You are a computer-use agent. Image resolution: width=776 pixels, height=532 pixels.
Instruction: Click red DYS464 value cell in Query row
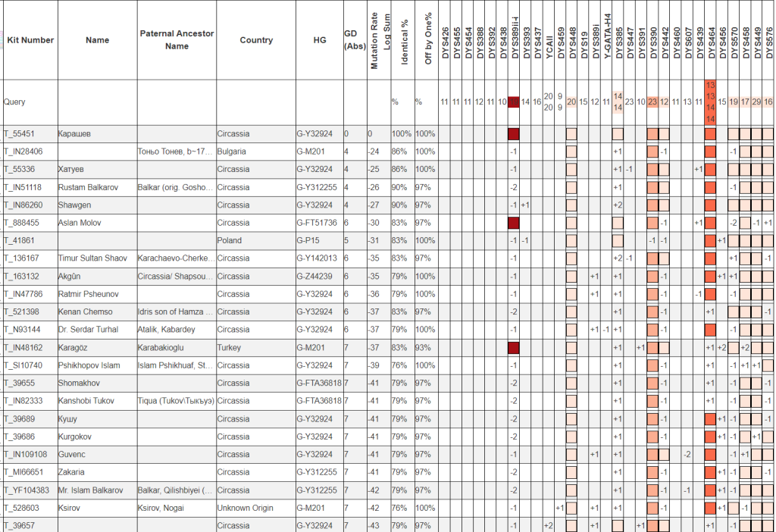[710, 102]
